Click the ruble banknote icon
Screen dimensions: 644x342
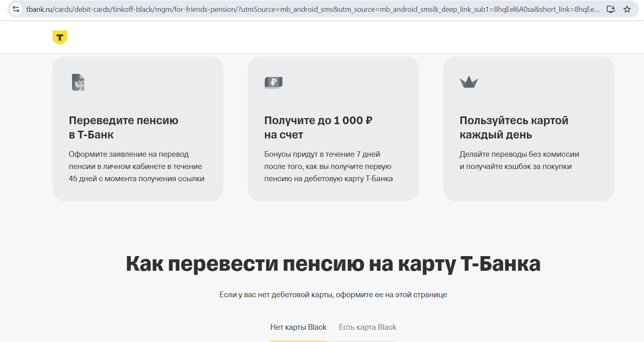click(x=273, y=83)
